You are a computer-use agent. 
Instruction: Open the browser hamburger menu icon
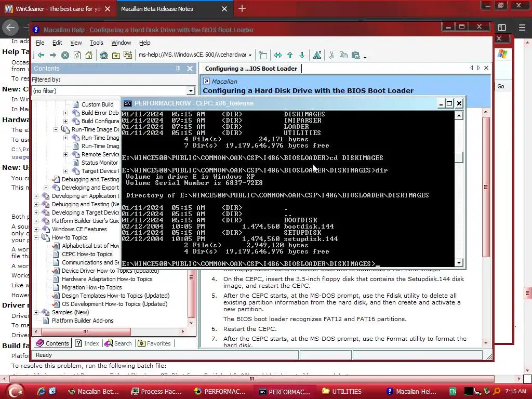tap(522, 28)
